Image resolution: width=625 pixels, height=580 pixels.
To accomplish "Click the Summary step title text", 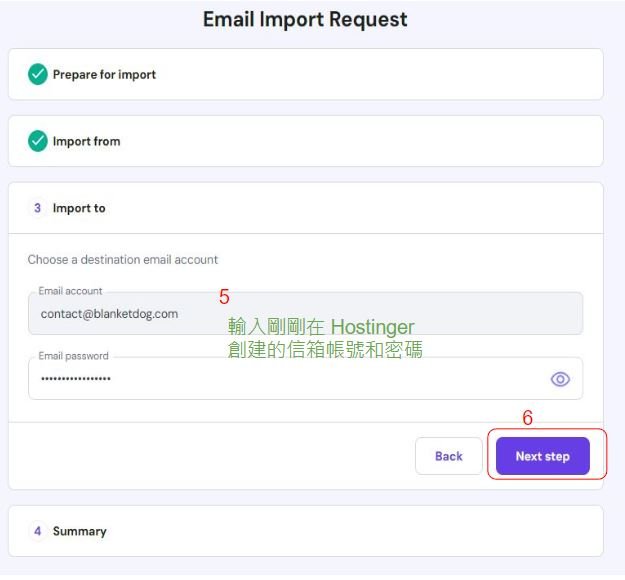I will pos(80,531).
